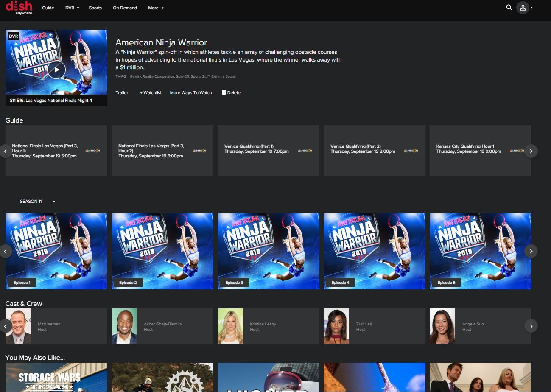Go back in Guide carousel with left arrow
Image resolution: width=551 pixels, height=392 pixels.
tap(6, 151)
